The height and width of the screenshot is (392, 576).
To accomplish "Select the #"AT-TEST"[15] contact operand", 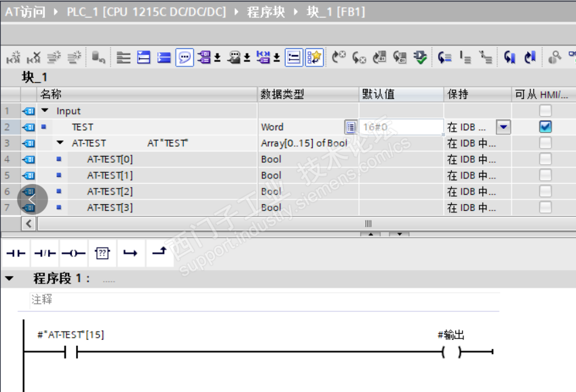I will 71,334.
